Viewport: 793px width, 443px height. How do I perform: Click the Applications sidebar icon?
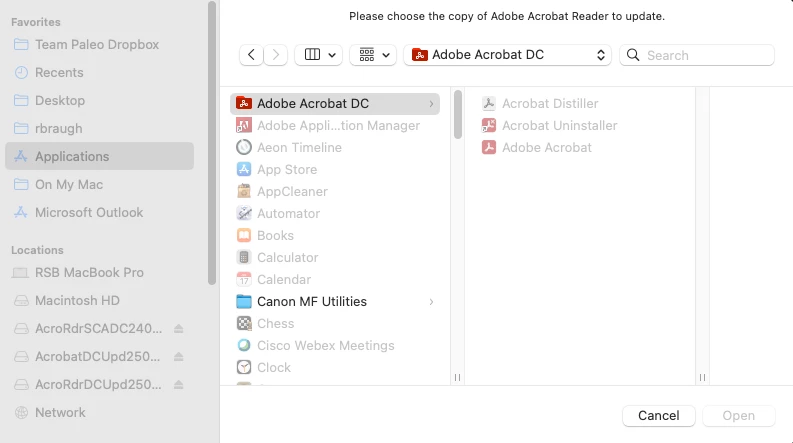tap(21, 156)
